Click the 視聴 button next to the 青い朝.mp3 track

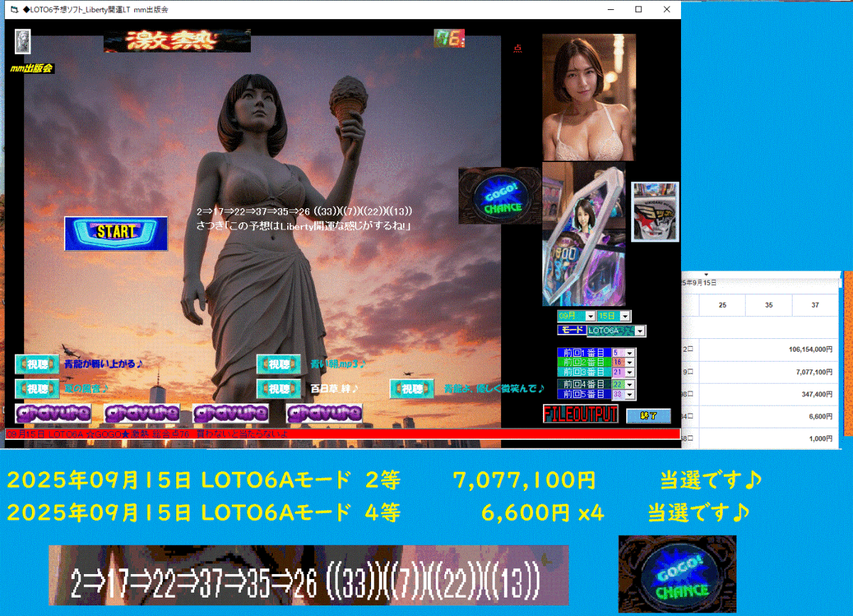[279, 364]
